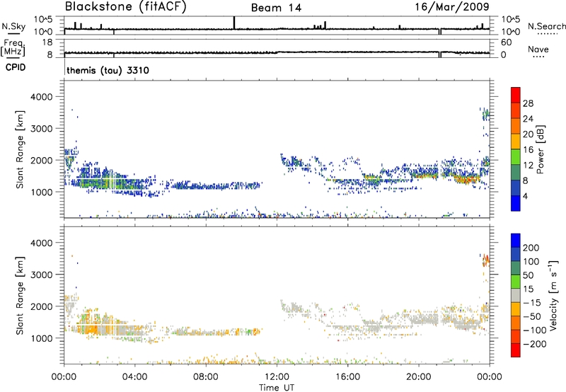Click the Power colorbar value '16'
Image resolution: width=566 pixels, height=392 pixels.
click(x=528, y=150)
